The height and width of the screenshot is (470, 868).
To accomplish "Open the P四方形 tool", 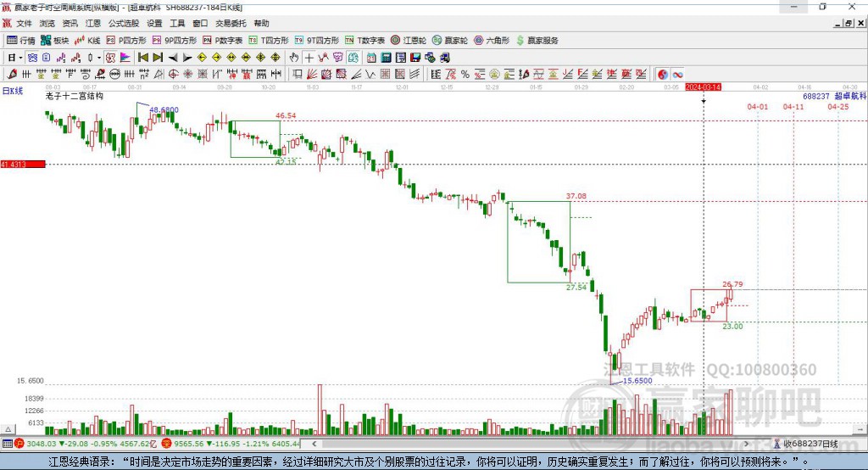I will point(126,41).
